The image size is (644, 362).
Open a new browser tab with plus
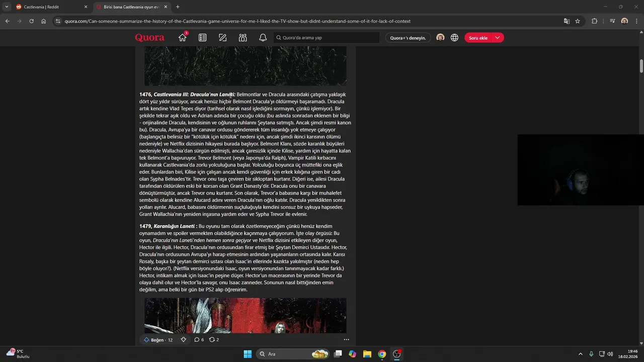coord(178,7)
